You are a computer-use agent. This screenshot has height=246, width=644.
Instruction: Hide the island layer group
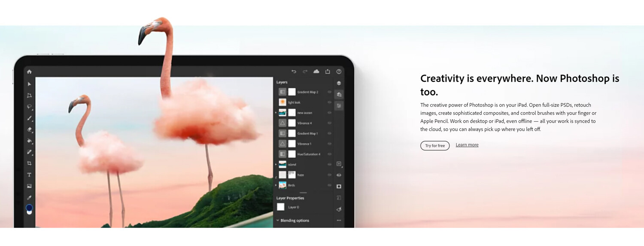click(x=329, y=164)
